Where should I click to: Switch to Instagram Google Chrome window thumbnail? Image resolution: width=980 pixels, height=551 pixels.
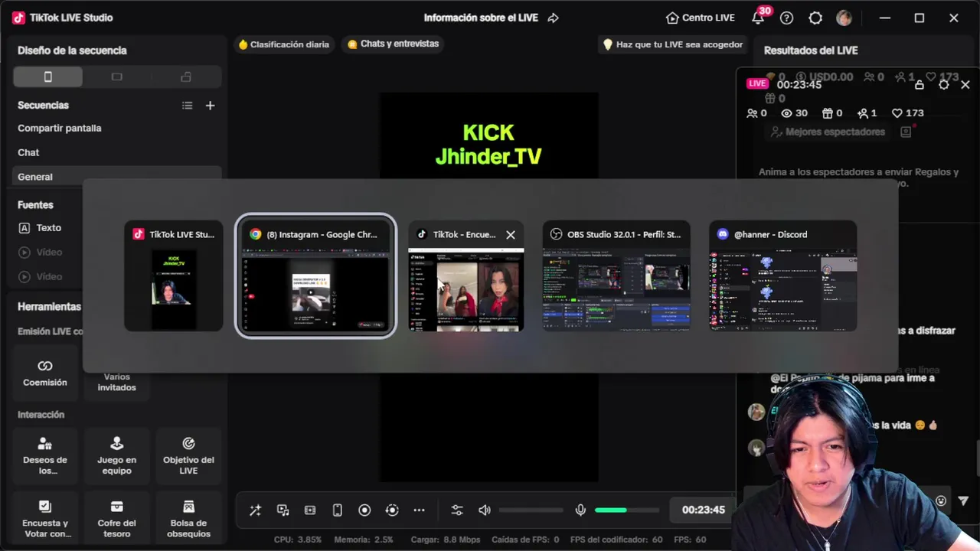pos(315,275)
